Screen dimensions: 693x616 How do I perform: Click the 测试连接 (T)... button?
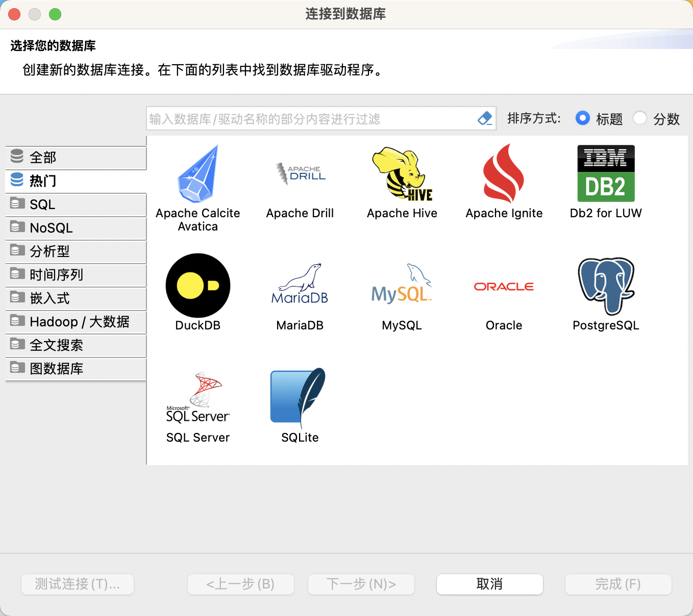tap(78, 584)
